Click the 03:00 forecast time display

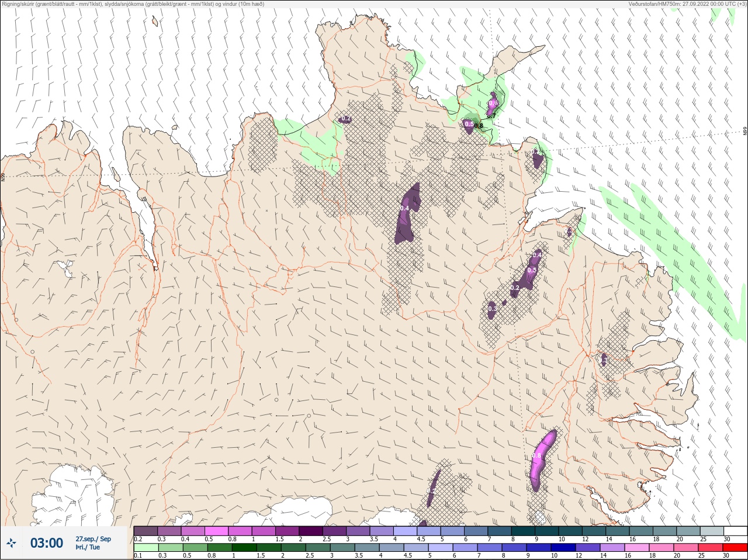(47, 543)
